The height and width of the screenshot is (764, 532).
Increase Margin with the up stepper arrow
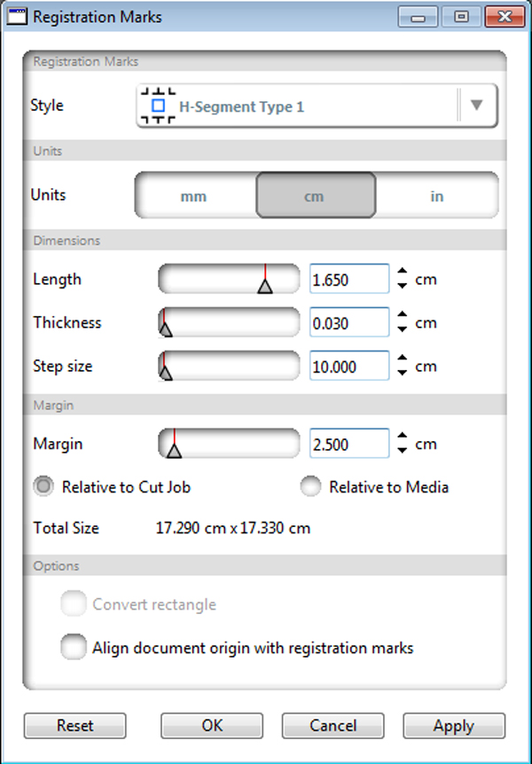click(403, 437)
